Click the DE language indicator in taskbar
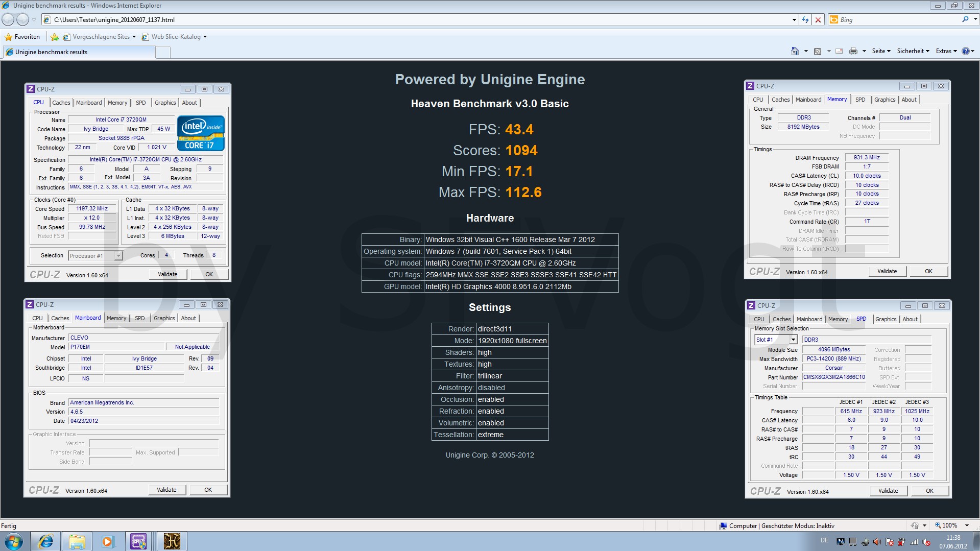This screenshot has height=551, width=980. pos(824,540)
